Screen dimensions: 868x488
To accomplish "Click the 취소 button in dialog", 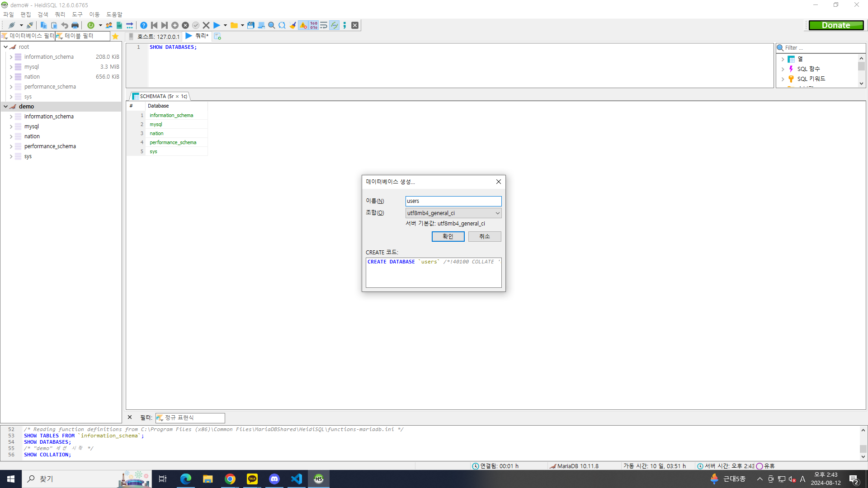I will click(484, 236).
